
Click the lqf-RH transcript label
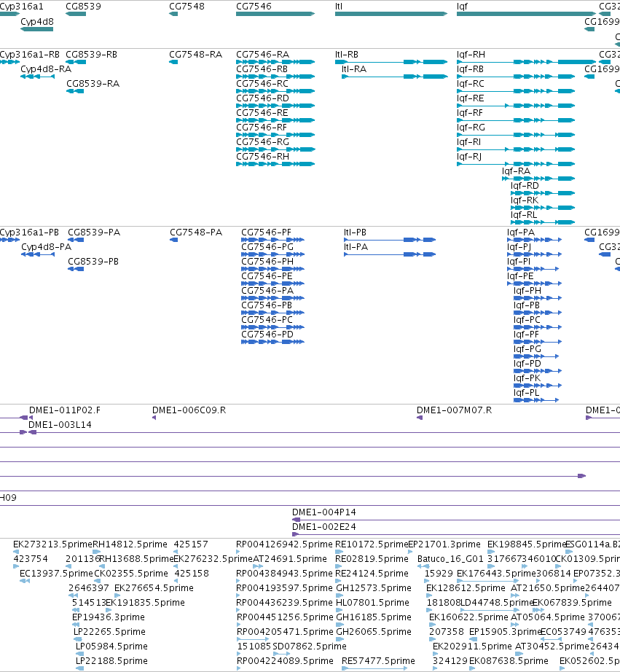471,55
